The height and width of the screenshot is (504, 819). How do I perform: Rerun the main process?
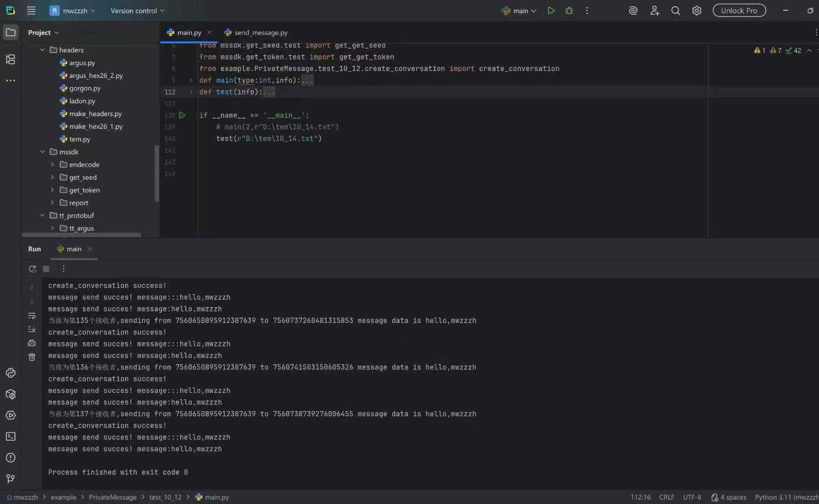click(32, 269)
